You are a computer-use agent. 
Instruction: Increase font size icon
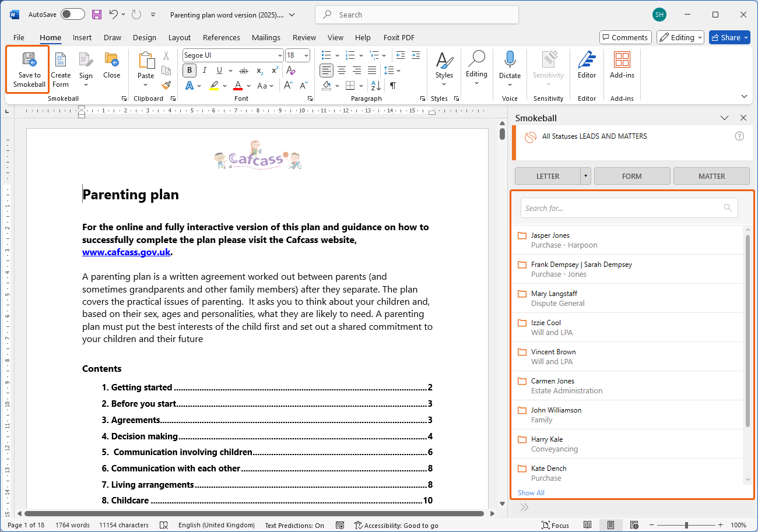pos(288,86)
